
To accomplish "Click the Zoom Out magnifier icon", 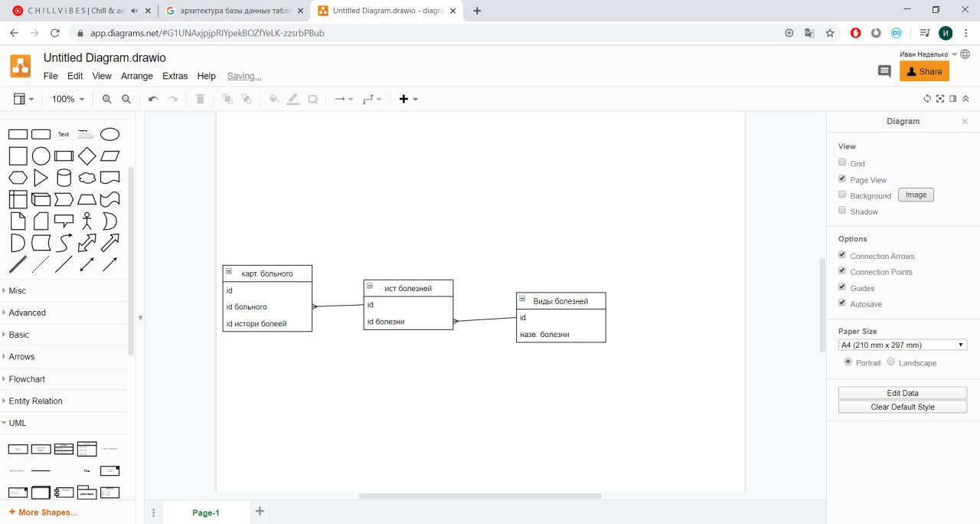I will pyautogui.click(x=126, y=99).
